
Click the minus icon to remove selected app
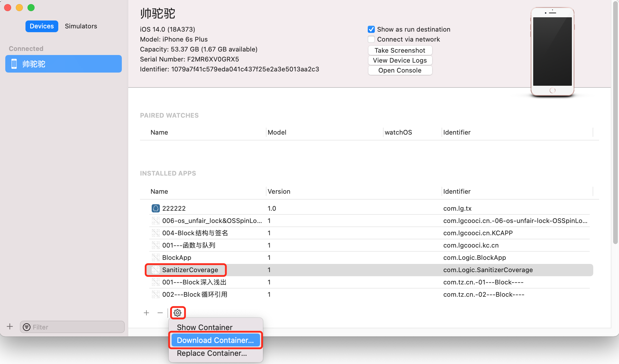(x=160, y=313)
